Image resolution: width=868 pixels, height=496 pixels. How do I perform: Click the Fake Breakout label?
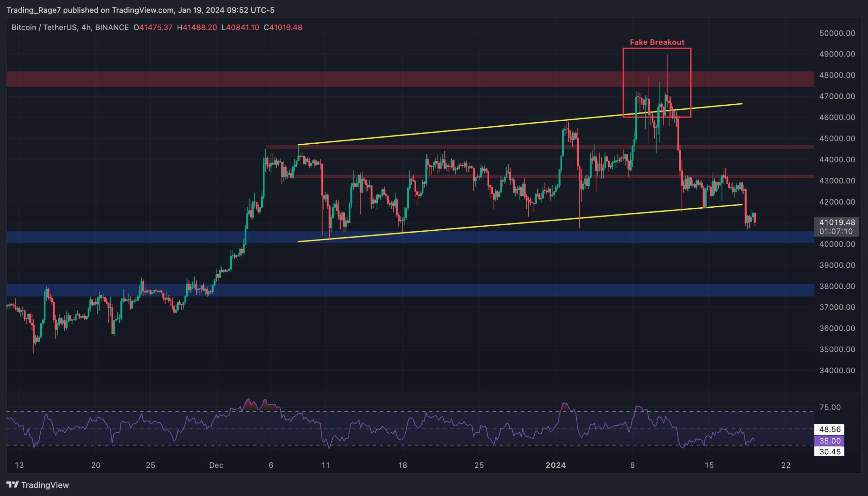[x=657, y=42]
